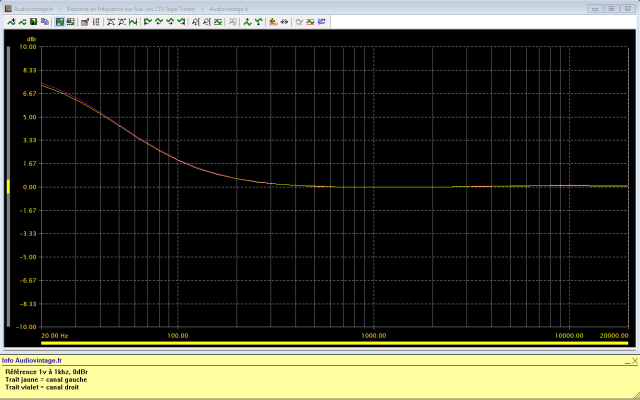Click the green marker up-arrow icon
The height and width of the screenshot is (400, 640).
click(247, 22)
